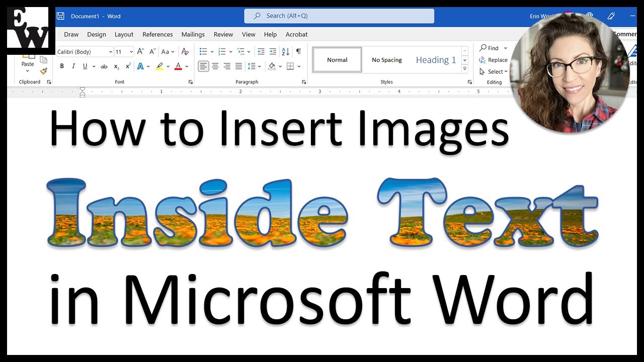Click the Bullets list icon
The image size is (644, 362).
tap(203, 52)
